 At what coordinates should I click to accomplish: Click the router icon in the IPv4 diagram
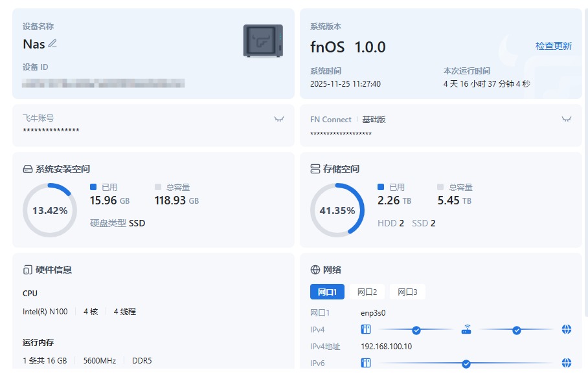pyautogui.click(x=467, y=330)
